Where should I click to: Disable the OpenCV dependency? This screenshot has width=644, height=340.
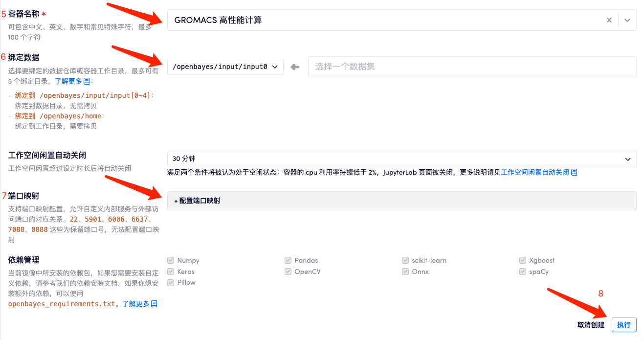tap(288, 272)
